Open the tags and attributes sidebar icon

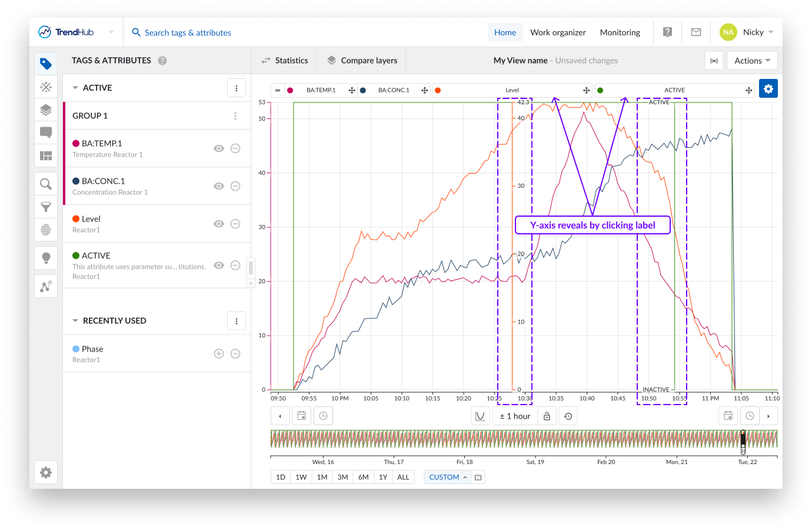coord(46,64)
